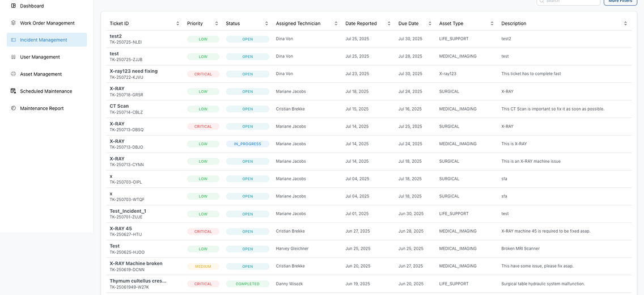Click the Dashboard sidebar icon
644x295 pixels.
pos(14,6)
